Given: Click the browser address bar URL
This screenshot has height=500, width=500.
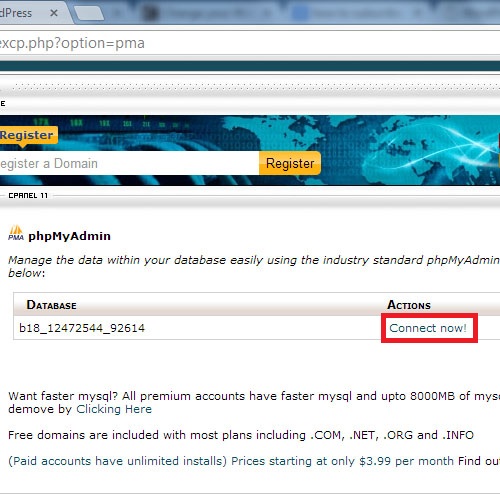Looking at the screenshot, I should pos(72,43).
